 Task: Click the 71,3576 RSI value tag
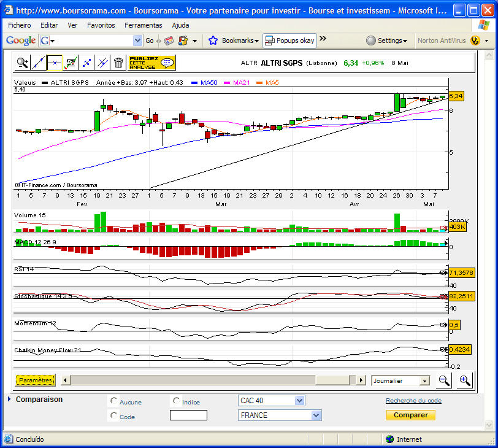coord(461,272)
